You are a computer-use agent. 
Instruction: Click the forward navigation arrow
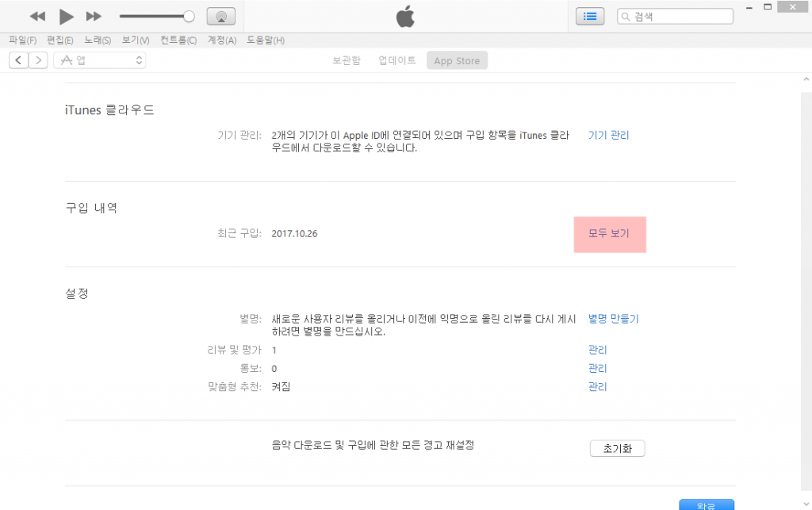(38, 60)
